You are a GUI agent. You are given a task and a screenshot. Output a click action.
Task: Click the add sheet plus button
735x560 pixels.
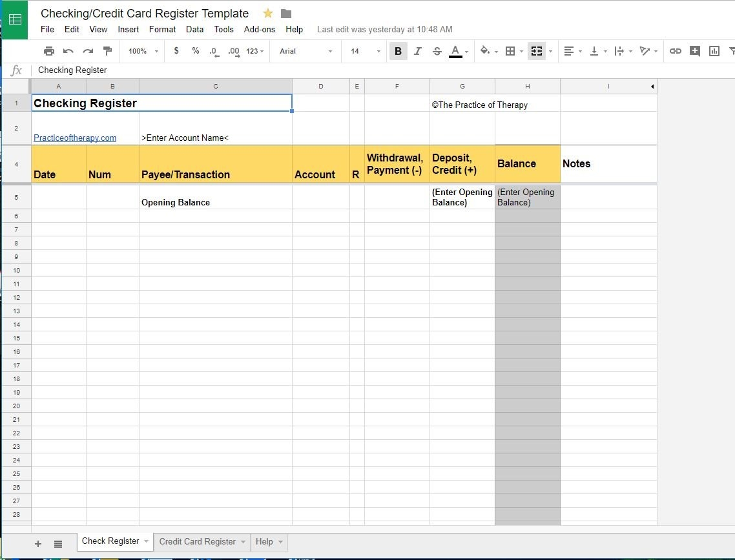click(38, 544)
